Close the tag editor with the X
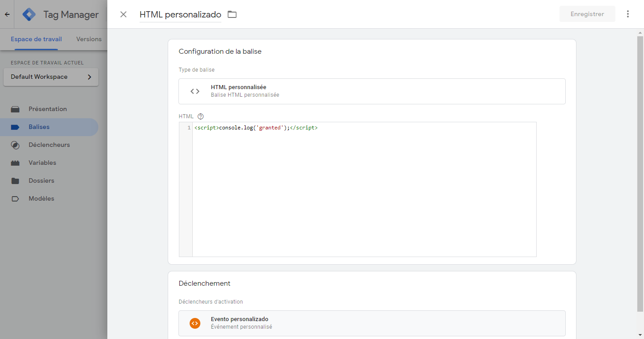This screenshot has width=644, height=339. pyautogui.click(x=123, y=14)
